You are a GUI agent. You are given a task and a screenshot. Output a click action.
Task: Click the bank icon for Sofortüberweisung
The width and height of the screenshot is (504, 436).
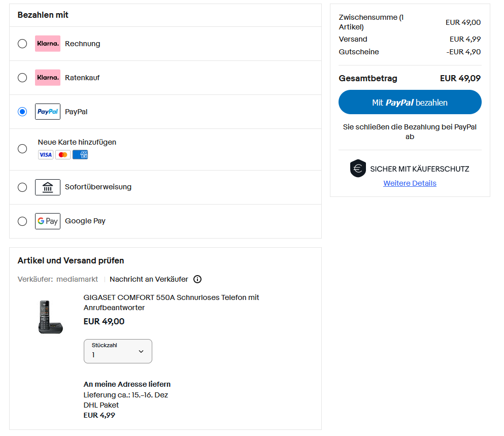48,187
